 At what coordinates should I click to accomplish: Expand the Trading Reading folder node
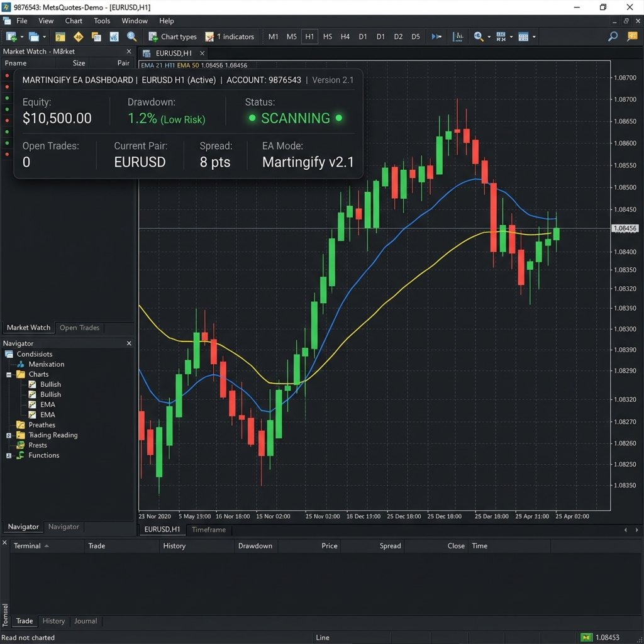(x=9, y=435)
